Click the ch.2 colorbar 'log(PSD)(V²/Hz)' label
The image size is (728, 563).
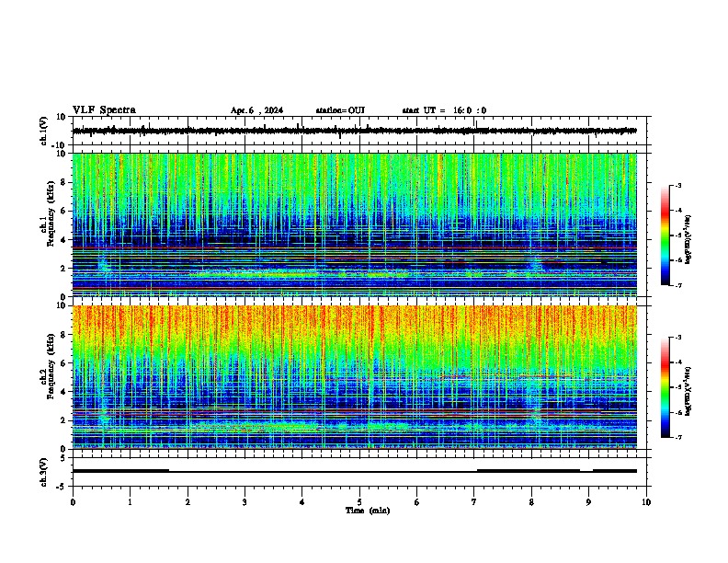point(688,391)
